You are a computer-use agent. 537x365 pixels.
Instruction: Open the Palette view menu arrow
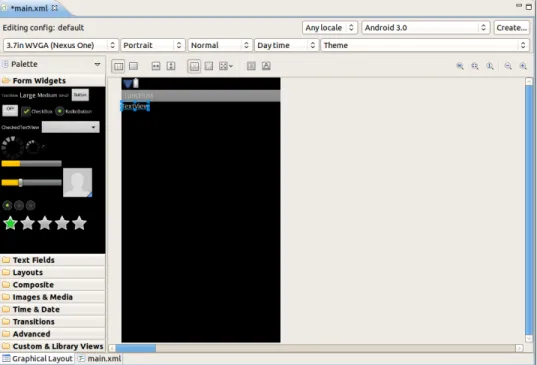(x=97, y=64)
